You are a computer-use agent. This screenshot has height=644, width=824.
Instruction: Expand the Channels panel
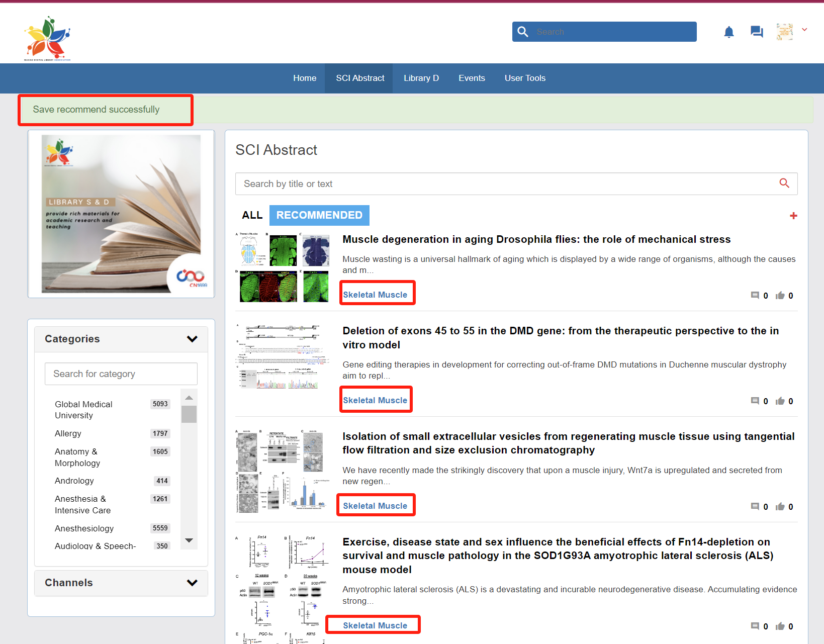[192, 583]
